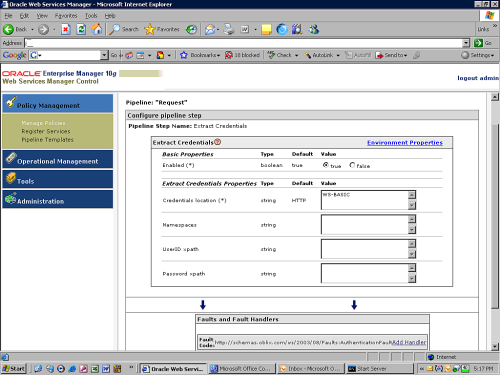
Task: Click the IE Forward arrow button
Action: pyautogui.click(x=43, y=30)
